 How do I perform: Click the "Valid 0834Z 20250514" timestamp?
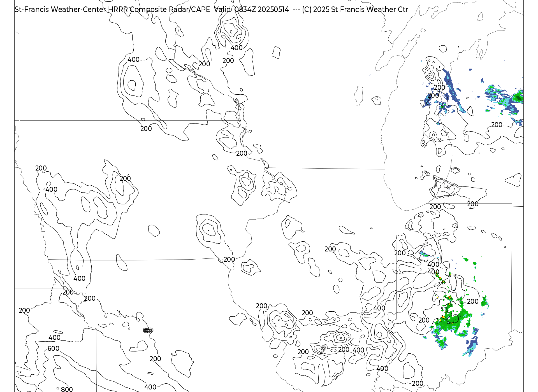coord(251,10)
